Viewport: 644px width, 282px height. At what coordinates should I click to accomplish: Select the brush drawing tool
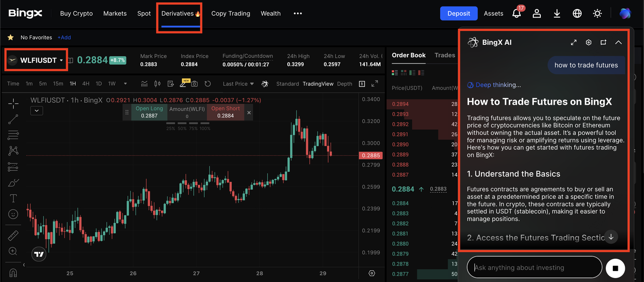[x=13, y=182]
